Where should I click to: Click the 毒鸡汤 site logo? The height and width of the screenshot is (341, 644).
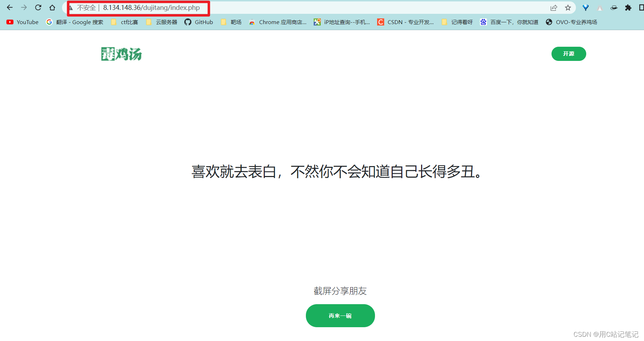(x=122, y=54)
